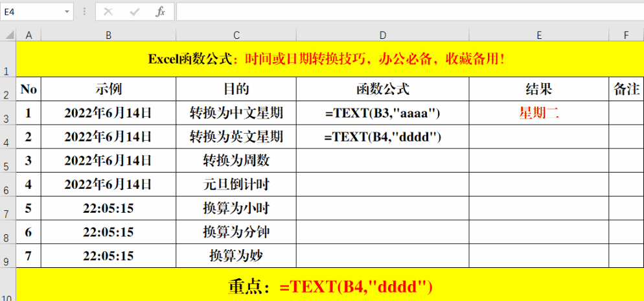Click No cell containing '3'
644x301 pixels.
pos(29,161)
